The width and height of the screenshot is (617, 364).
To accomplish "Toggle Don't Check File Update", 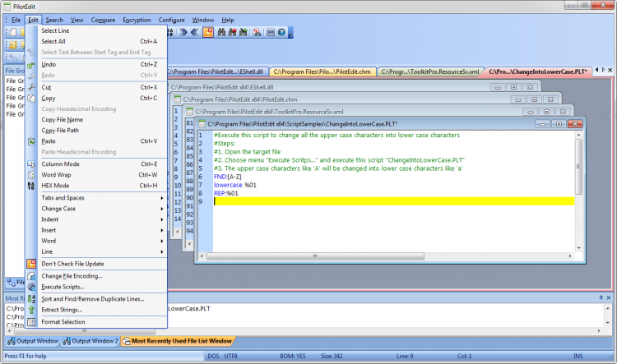I will click(x=73, y=264).
